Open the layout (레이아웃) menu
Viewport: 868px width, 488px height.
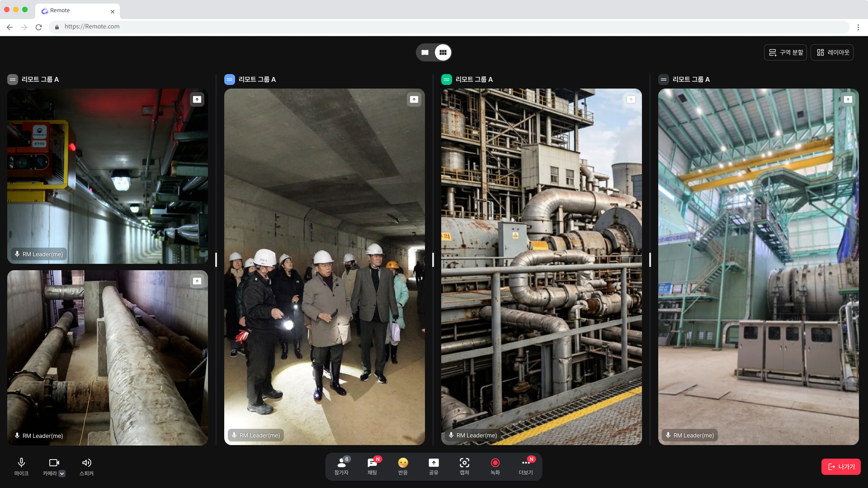832,52
